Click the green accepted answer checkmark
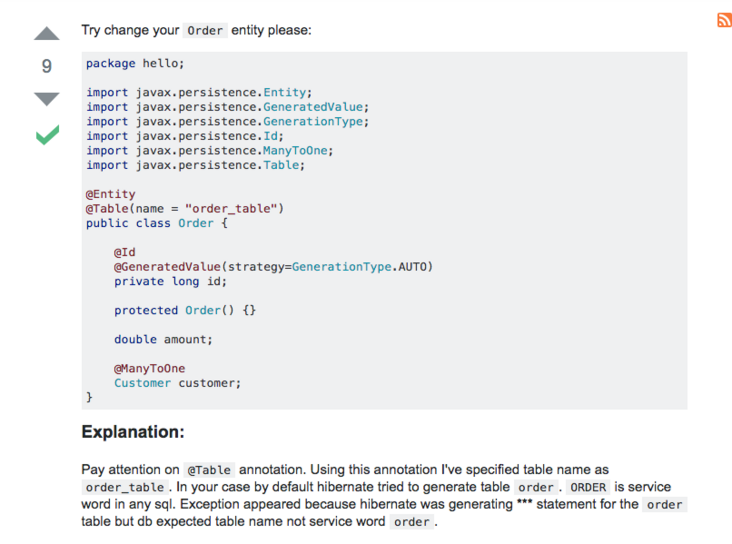This screenshot has height=544, width=732. tap(47, 134)
